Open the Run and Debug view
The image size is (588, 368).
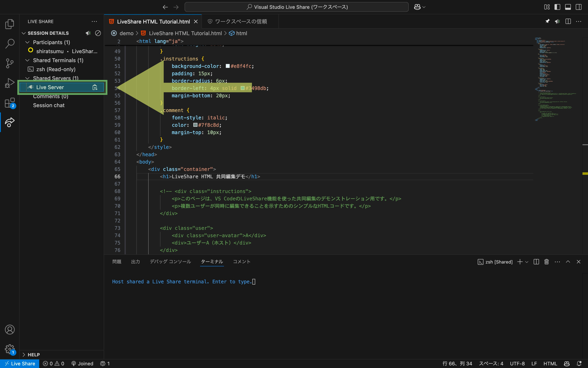[10, 83]
